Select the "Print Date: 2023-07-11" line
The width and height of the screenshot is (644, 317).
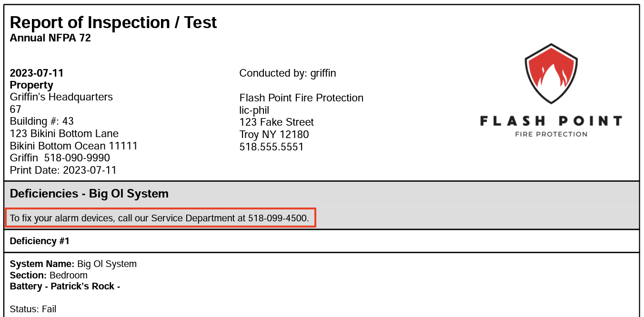coord(63,170)
